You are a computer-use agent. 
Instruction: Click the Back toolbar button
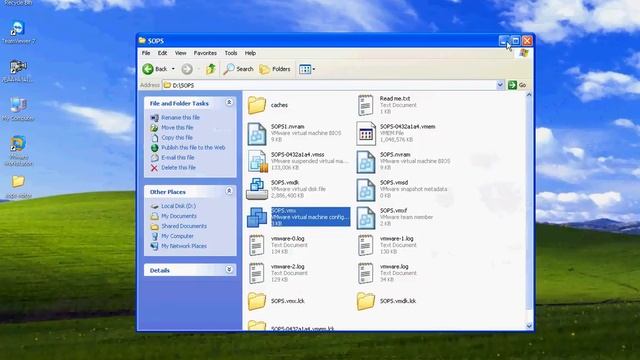(156, 69)
